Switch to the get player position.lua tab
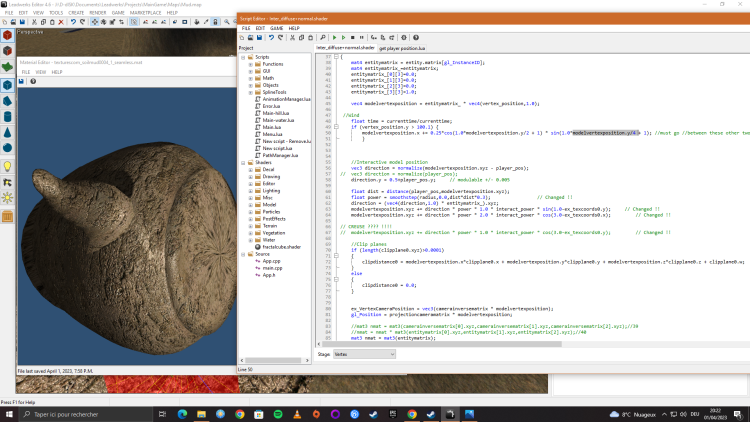 (404, 47)
